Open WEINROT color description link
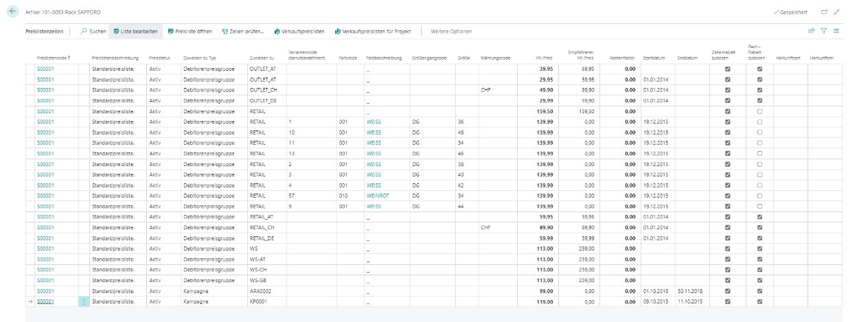The image size is (868, 322). pyautogui.click(x=376, y=196)
